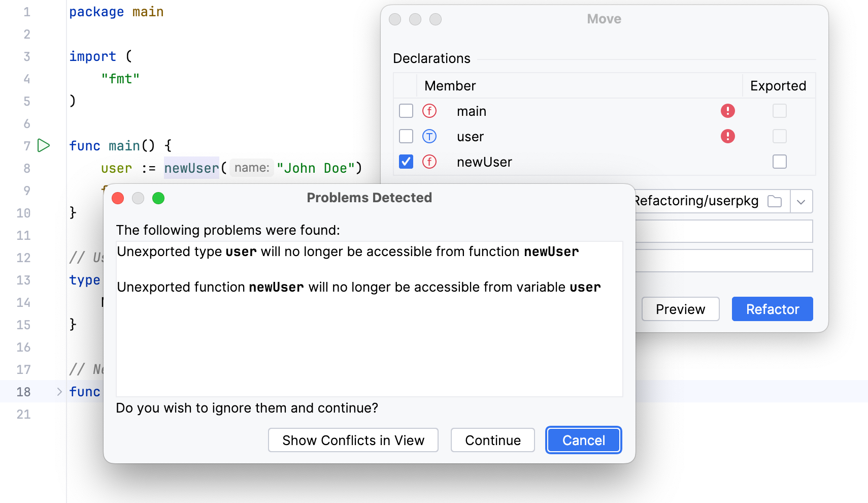
Task: Click the error indicator next to main
Action: tap(727, 111)
